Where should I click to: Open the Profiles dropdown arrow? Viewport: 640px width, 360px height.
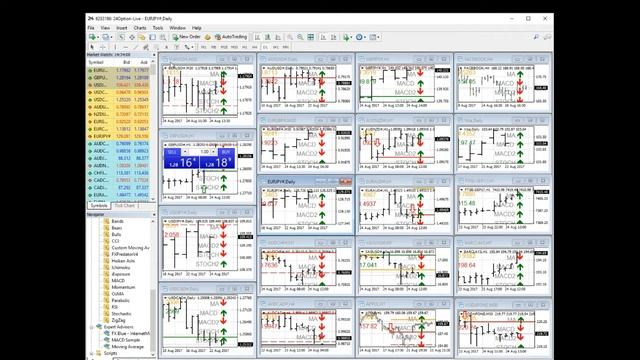111,37
